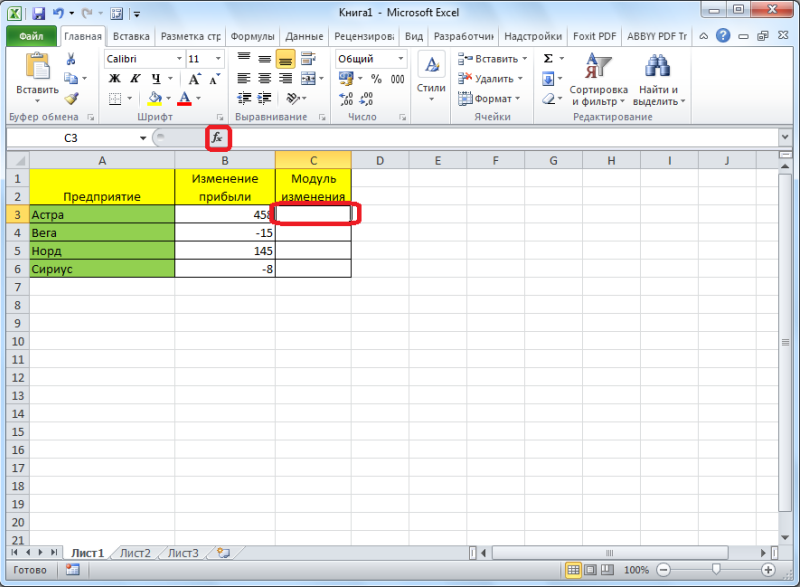Switch to Page Layout view in status bar

point(590,570)
